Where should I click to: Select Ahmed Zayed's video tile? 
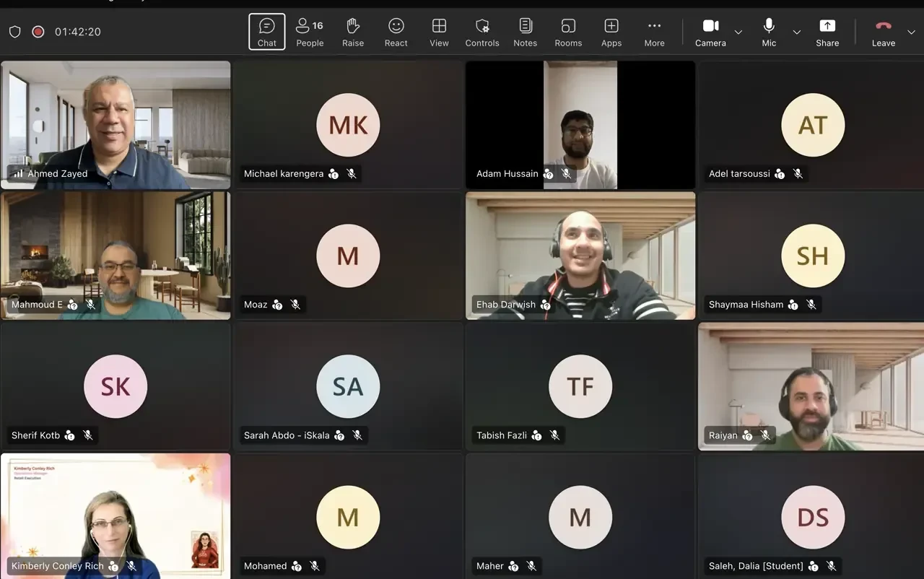pos(115,125)
